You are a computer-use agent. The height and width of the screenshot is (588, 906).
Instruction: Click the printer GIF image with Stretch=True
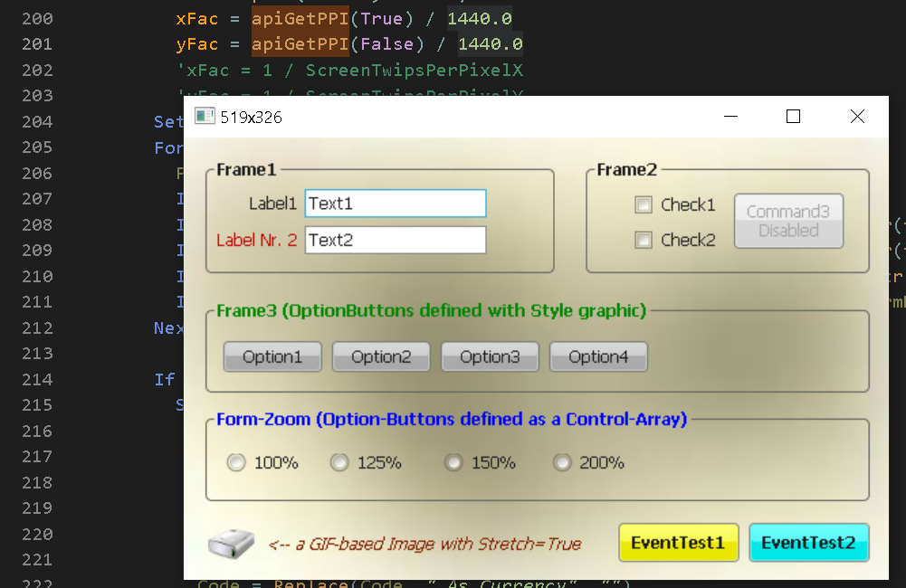pyautogui.click(x=231, y=541)
